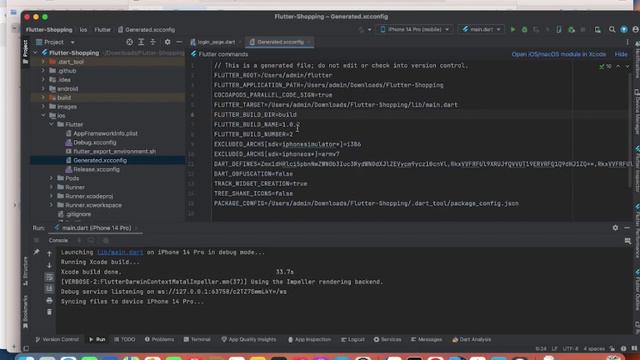Toggle the Project side tool window button
This screenshot has width=640, height=360.
[x=25, y=51]
